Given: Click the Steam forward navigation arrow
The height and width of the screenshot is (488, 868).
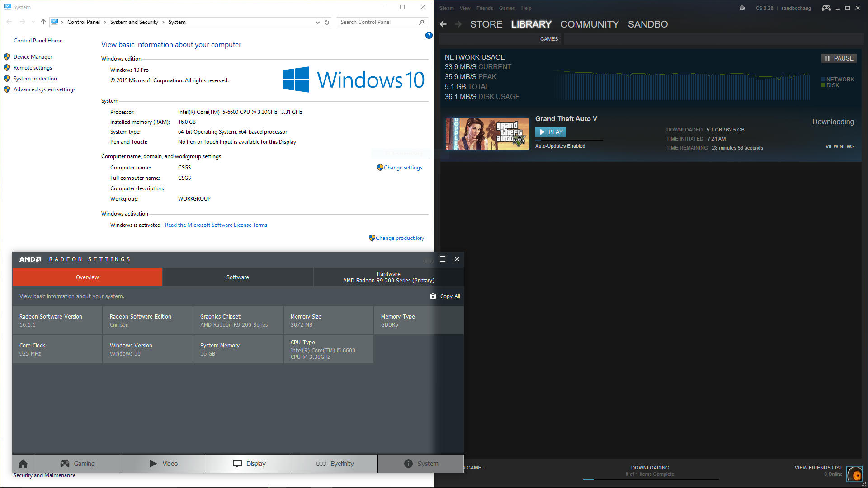Looking at the screenshot, I should click(458, 24).
